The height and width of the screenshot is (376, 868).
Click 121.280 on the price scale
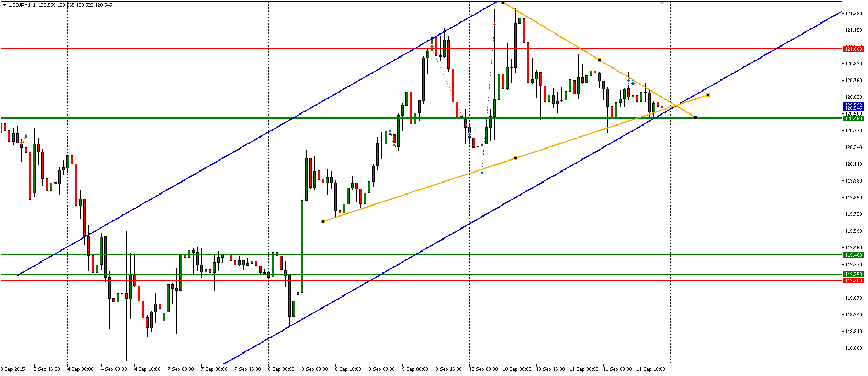tap(853, 13)
